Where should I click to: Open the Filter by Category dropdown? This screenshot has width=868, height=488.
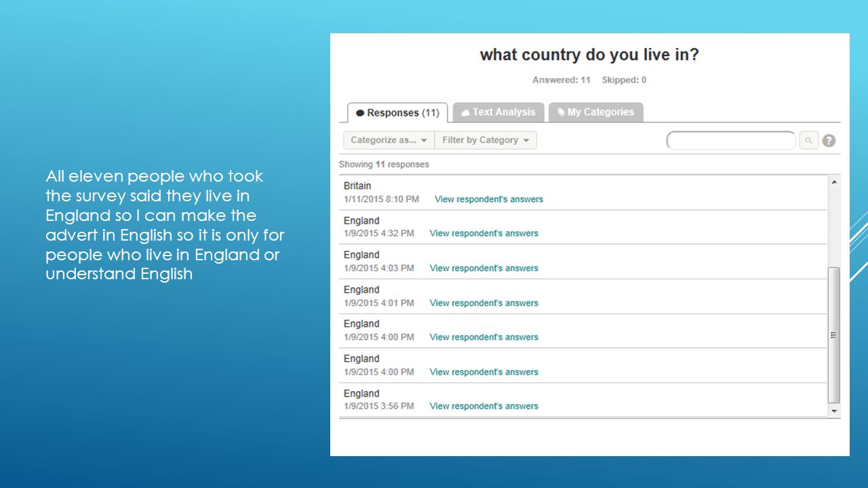point(486,140)
